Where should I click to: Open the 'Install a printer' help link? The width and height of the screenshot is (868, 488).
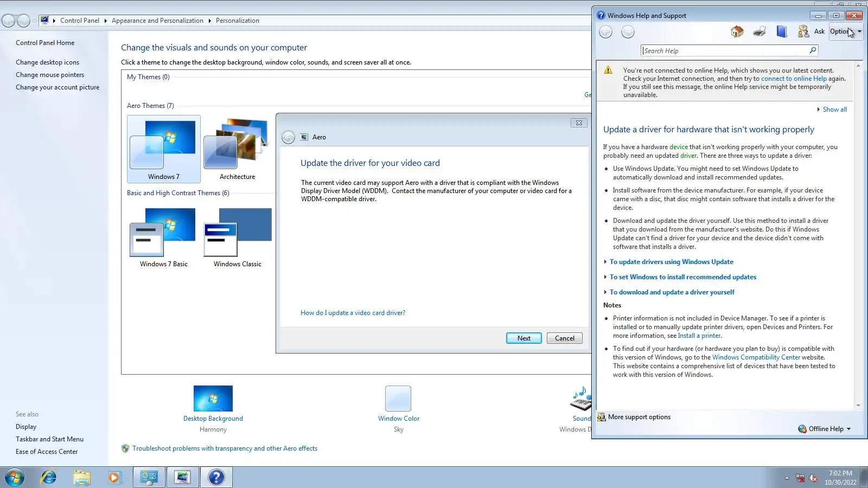[699, 336]
